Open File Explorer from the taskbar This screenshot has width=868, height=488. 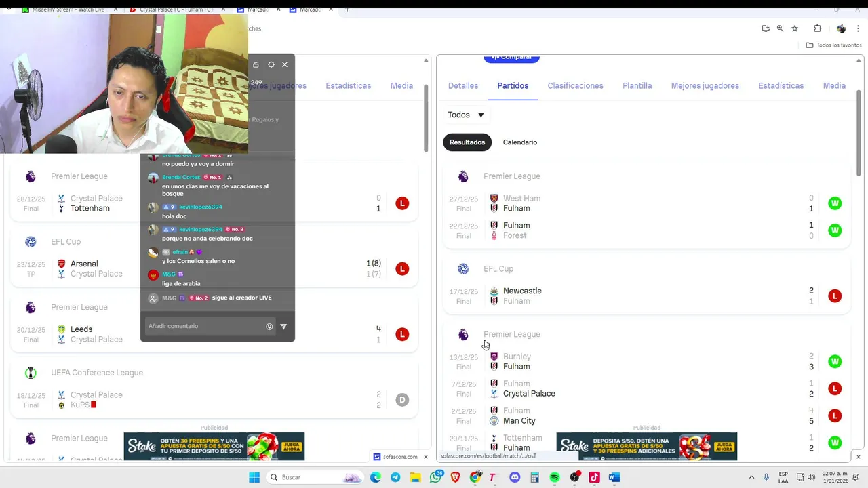(415, 477)
